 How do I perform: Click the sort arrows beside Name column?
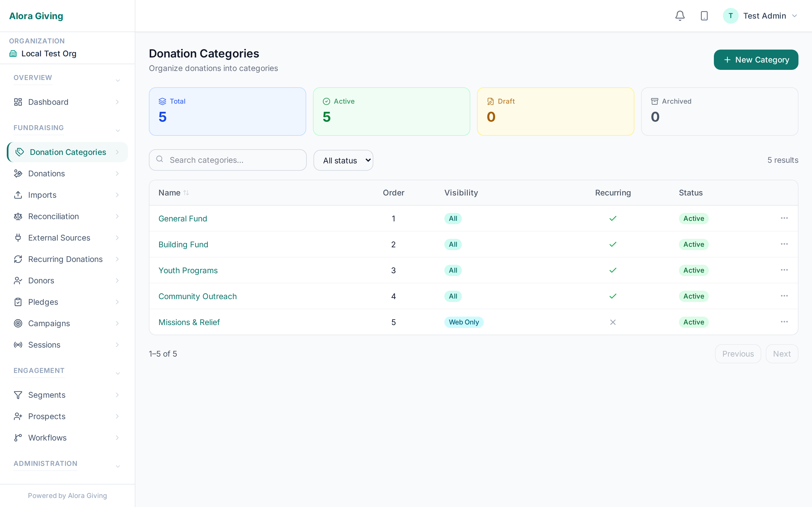pyautogui.click(x=186, y=193)
